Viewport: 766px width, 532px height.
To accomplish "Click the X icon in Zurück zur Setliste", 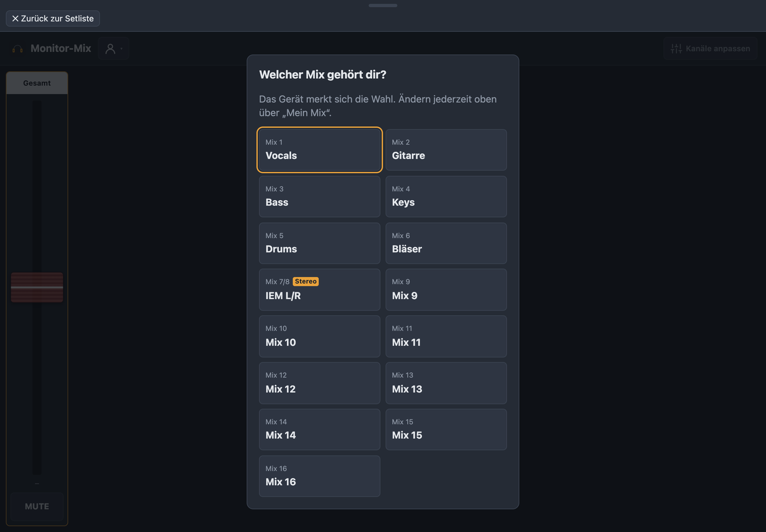I will 15,19.
